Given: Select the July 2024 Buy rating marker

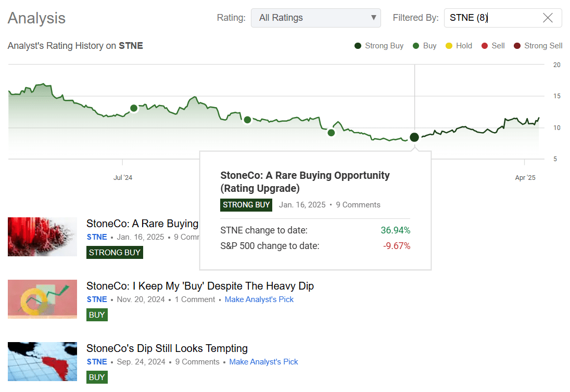Looking at the screenshot, I should [134, 108].
